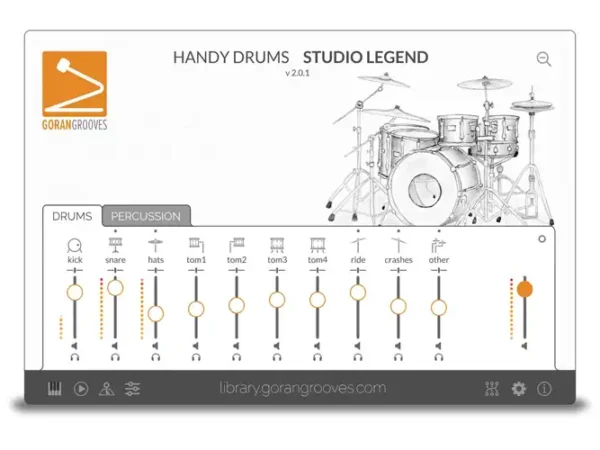The width and height of the screenshot is (600, 450).
Task: Solo the hats channel with headphones
Action: 156,357
